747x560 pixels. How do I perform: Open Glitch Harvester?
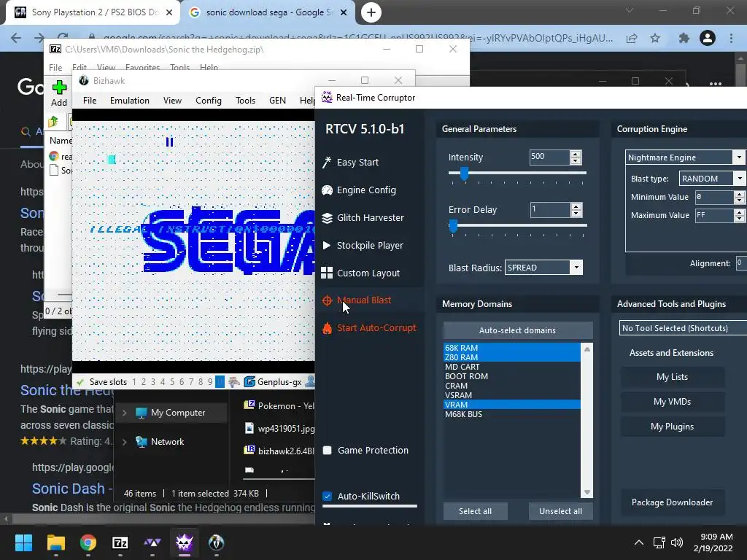click(363, 217)
